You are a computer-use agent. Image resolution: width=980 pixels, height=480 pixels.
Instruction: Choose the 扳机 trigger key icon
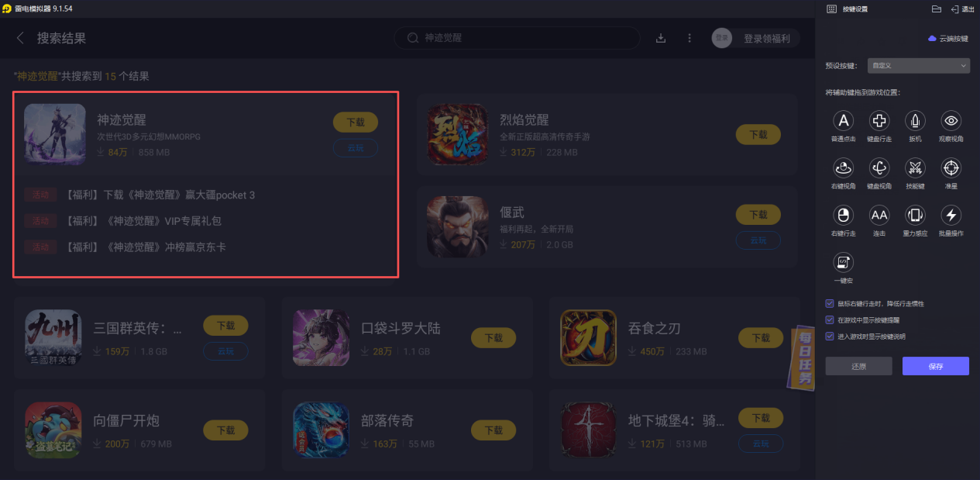click(x=915, y=120)
